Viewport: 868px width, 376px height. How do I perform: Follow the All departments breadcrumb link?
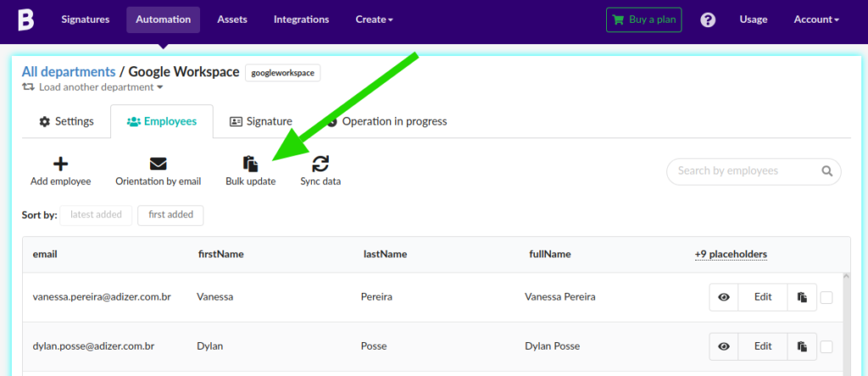click(69, 71)
